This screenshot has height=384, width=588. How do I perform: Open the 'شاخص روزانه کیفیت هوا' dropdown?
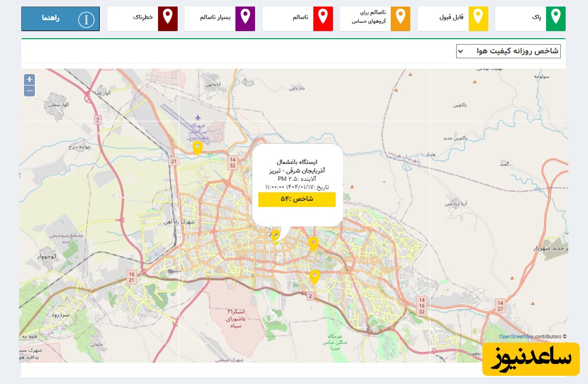[508, 51]
